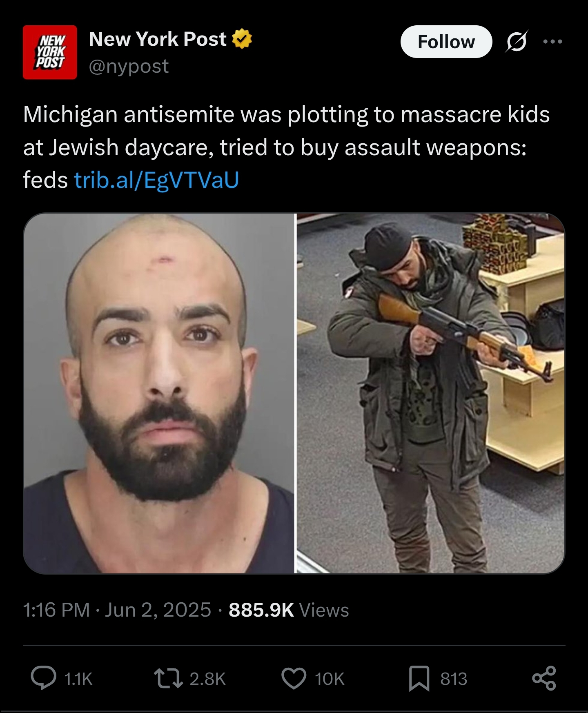This screenshot has height=713, width=588.
Task: View the right surveillance store image
Action: (431, 393)
